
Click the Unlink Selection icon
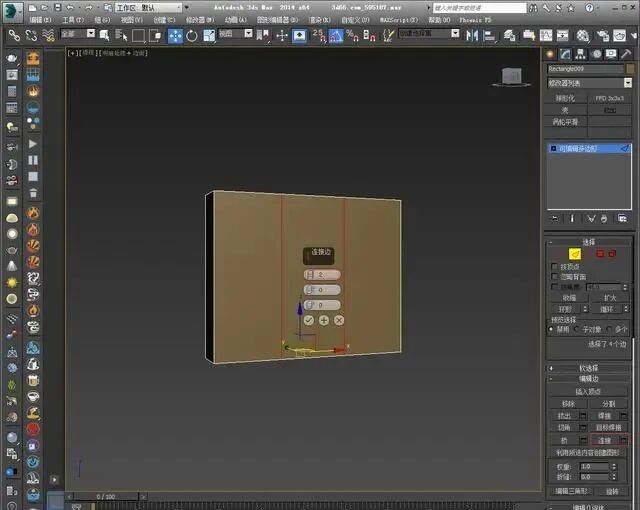click(31, 35)
